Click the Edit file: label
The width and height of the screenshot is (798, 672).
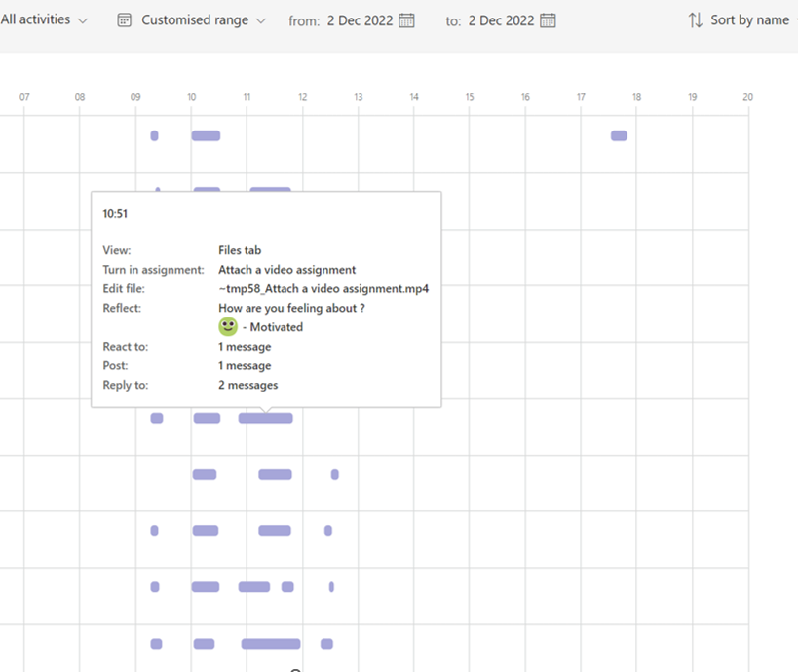[x=124, y=289]
